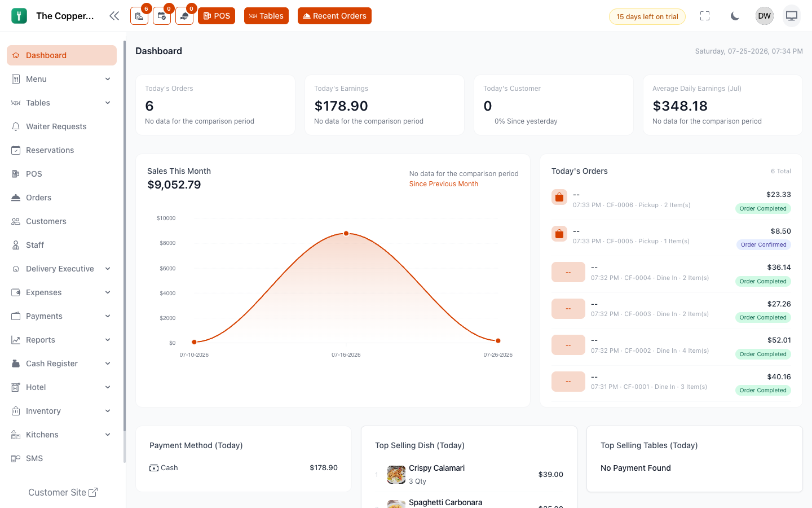Click the Cash Register sidebar icon
The width and height of the screenshot is (812, 508).
click(16, 364)
